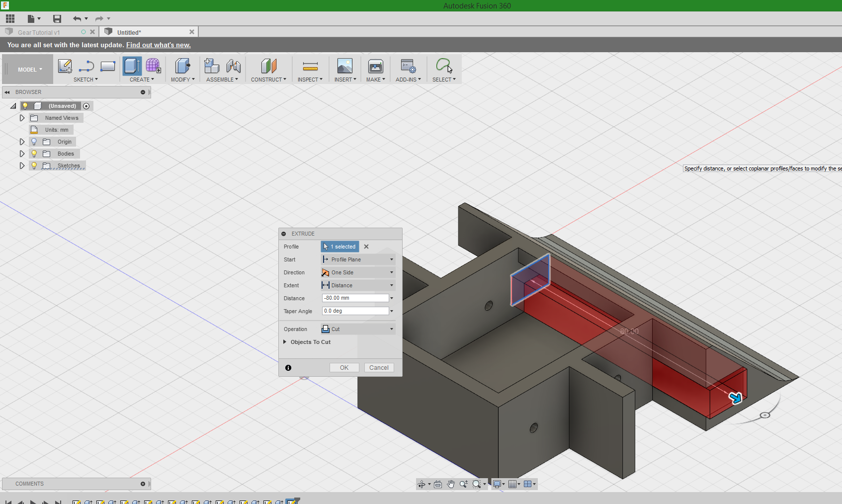Open the data panel grid icon
This screenshot has height=504, width=842.
tap(10, 19)
